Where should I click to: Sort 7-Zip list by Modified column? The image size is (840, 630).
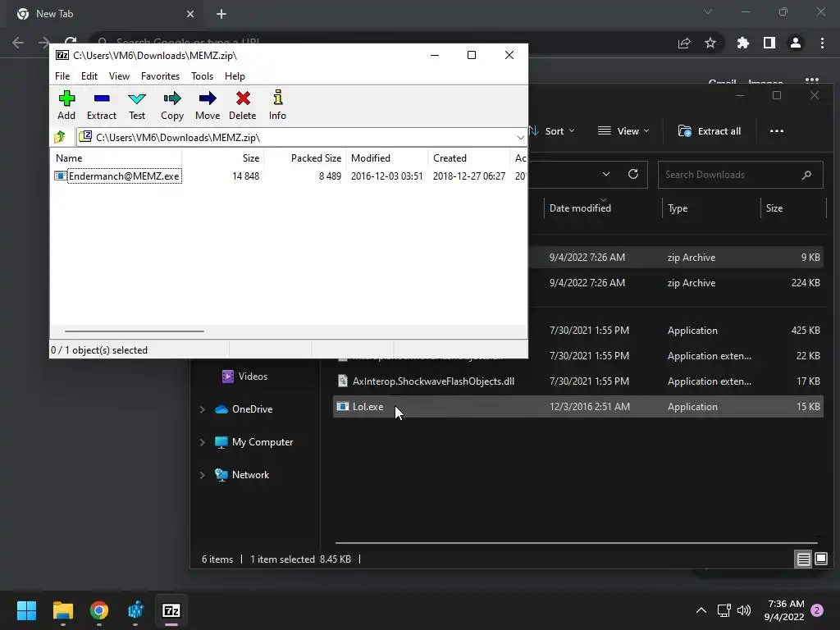[x=387, y=158]
